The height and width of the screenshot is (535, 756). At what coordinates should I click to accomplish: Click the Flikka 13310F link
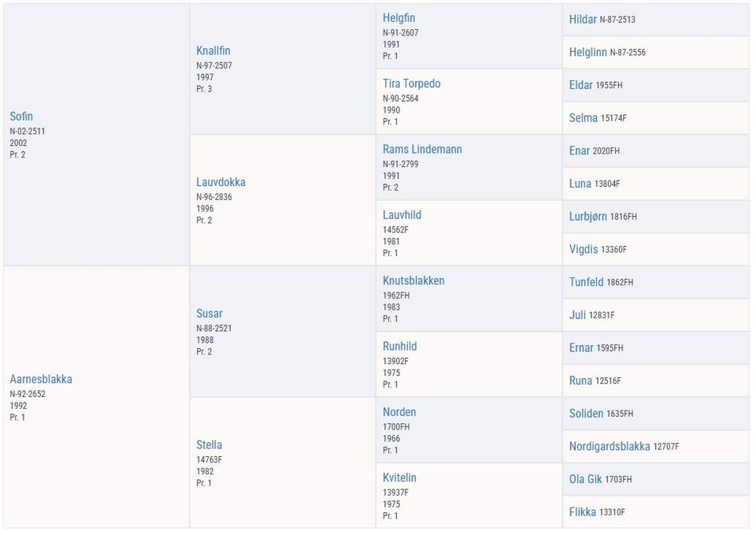(x=597, y=512)
